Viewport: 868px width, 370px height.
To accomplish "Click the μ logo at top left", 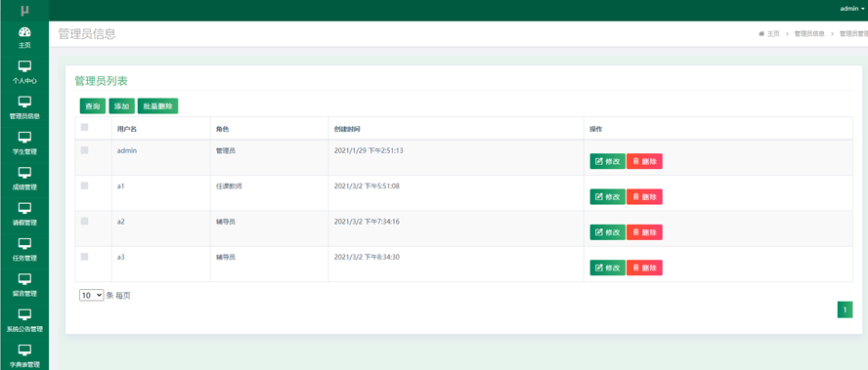I will pyautogui.click(x=24, y=10).
